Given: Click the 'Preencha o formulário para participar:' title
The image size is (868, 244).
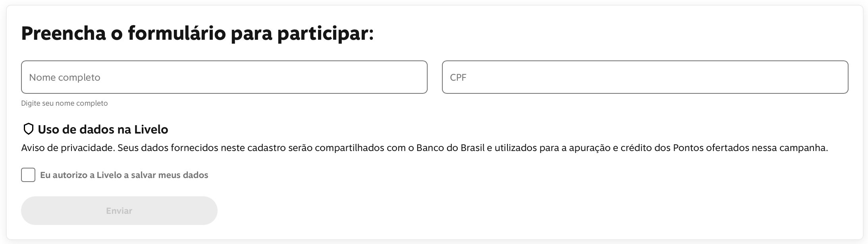Looking at the screenshot, I should coord(197,33).
